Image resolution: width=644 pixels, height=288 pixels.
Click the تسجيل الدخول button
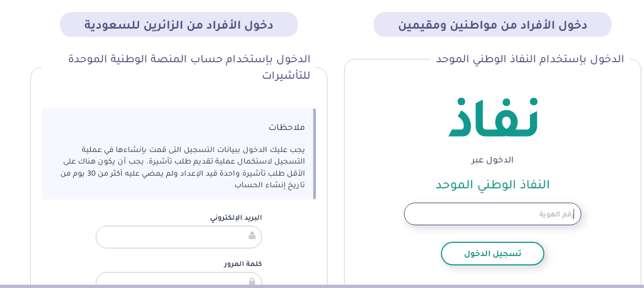[493, 253]
